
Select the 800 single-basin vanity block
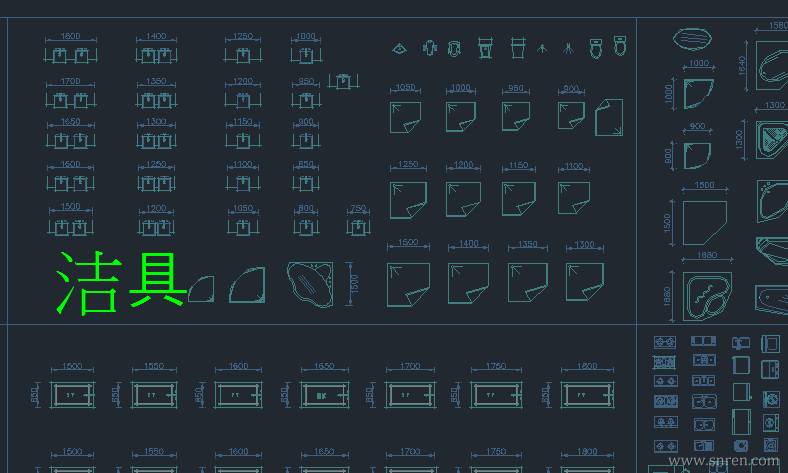pyautogui.click(x=306, y=227)
